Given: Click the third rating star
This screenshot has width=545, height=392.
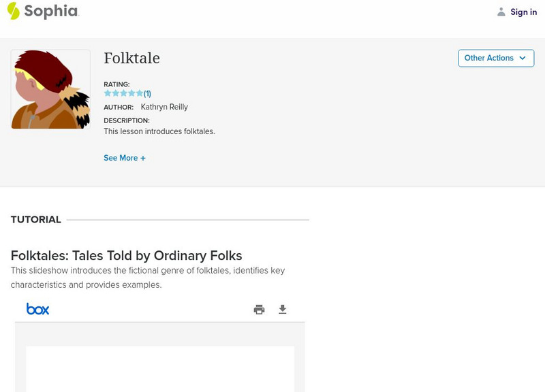Looking at the screenshot, I should coord(123,93).
